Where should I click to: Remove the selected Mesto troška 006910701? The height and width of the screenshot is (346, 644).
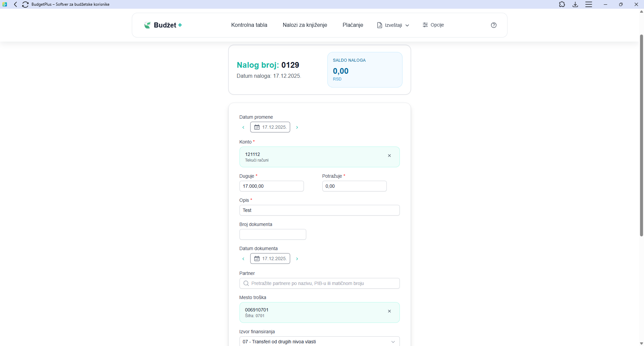(389, 311)
